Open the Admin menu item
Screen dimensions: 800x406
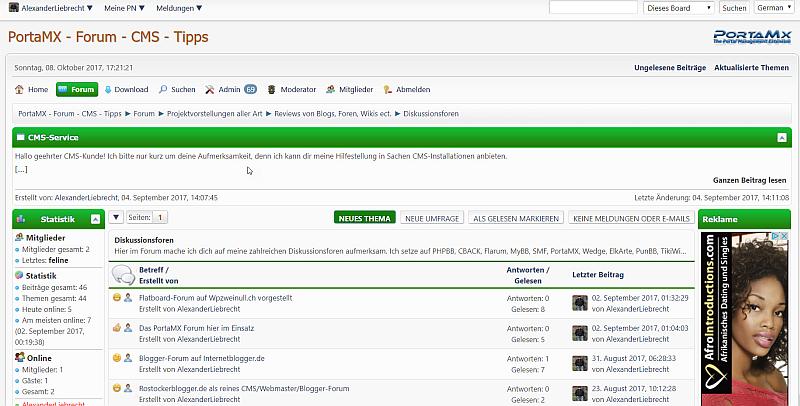point(229,89)
